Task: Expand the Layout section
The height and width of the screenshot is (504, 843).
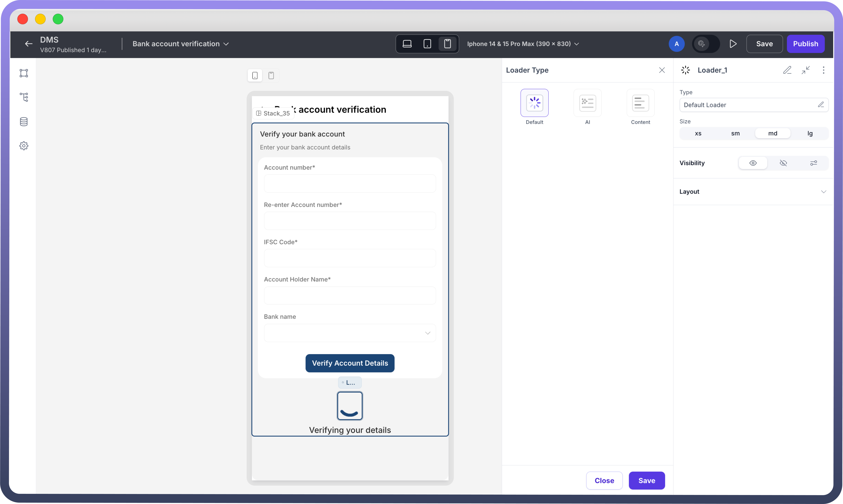Action: [823, 192]
